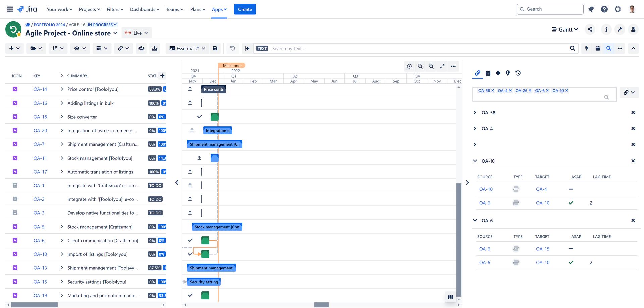
Task: Click the lightning bolt icon near search
Action: tap(587, 48)
